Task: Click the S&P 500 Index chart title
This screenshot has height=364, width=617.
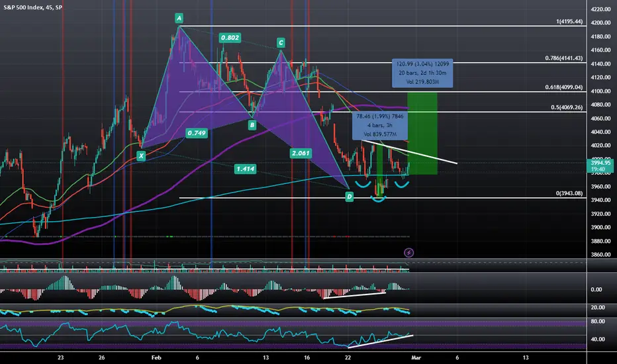Action: [32, 7]
